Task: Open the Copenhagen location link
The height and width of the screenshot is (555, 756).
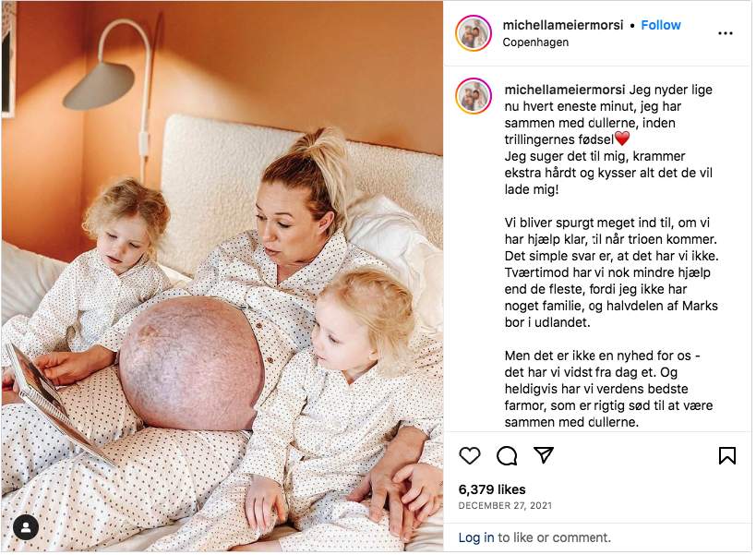Action: coord(535,42)
